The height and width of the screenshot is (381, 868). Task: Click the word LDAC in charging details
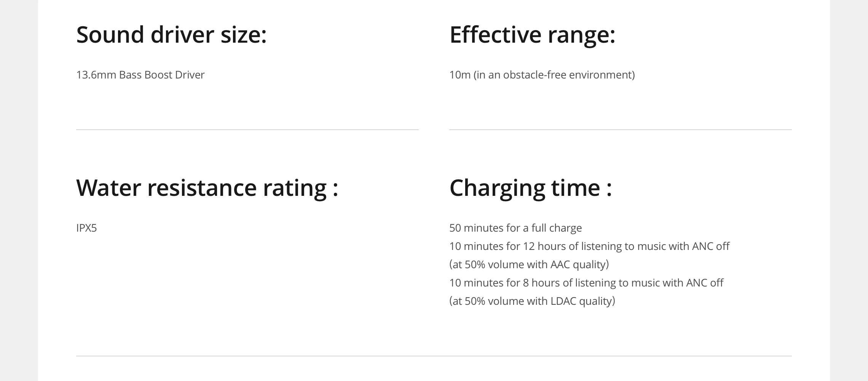pos(563,301)
